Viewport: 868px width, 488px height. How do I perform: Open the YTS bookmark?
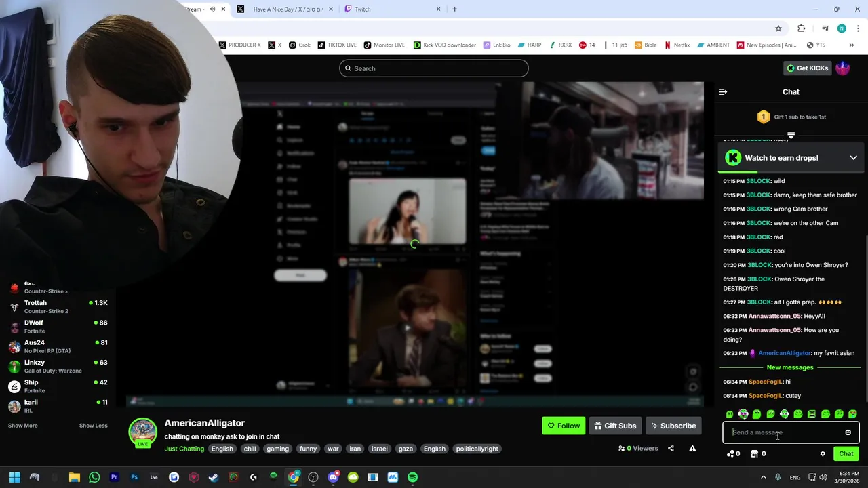pyautogui.click(x=816, y=45)
